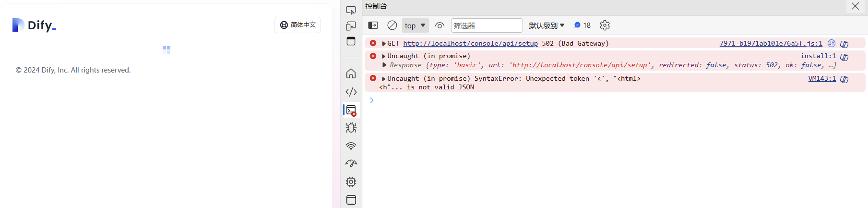
Task: Open the 默认级别 log level dropdown
Action: [547, 25]
